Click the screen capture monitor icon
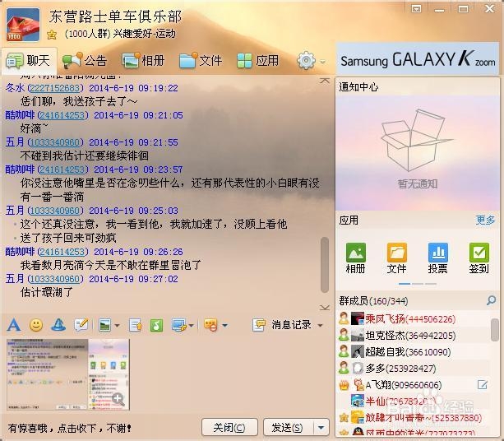Screen dimensions: 504x441 [179, 325]
